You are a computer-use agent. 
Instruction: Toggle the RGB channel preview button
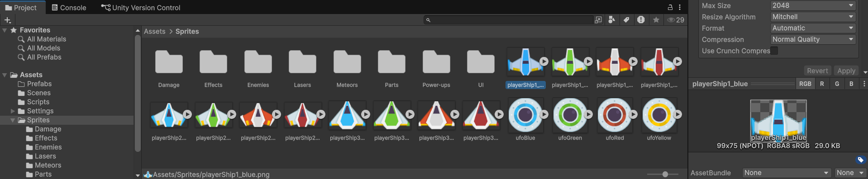pyautogui.click(x=805, y=84)
